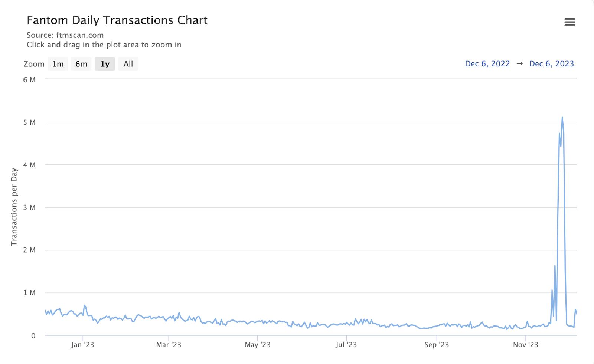Click the Zoom label beside range buttons
594x364 pixels.
tap(34, 64)
